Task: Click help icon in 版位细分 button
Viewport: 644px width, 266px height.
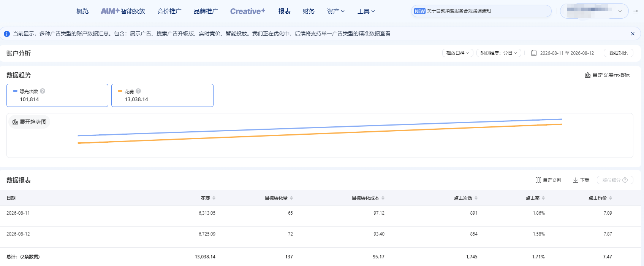Action: coord(625,180)
